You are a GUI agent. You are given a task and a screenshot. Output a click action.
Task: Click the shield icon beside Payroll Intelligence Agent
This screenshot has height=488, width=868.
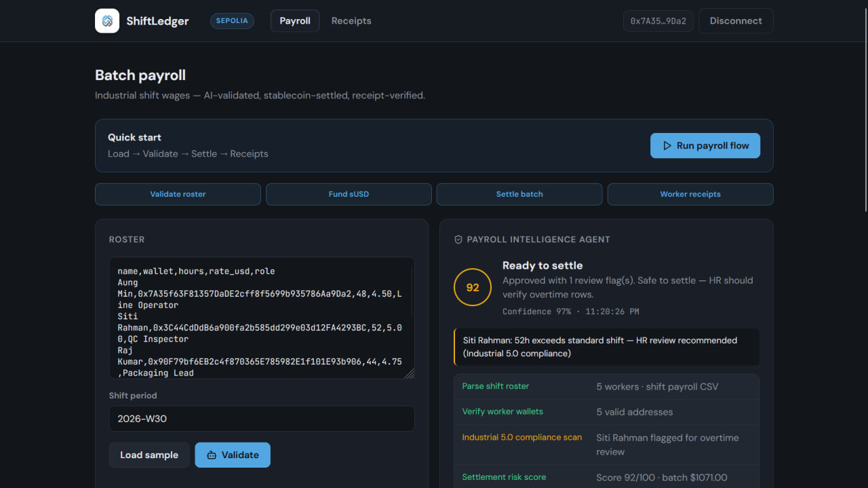click(458, 240)
